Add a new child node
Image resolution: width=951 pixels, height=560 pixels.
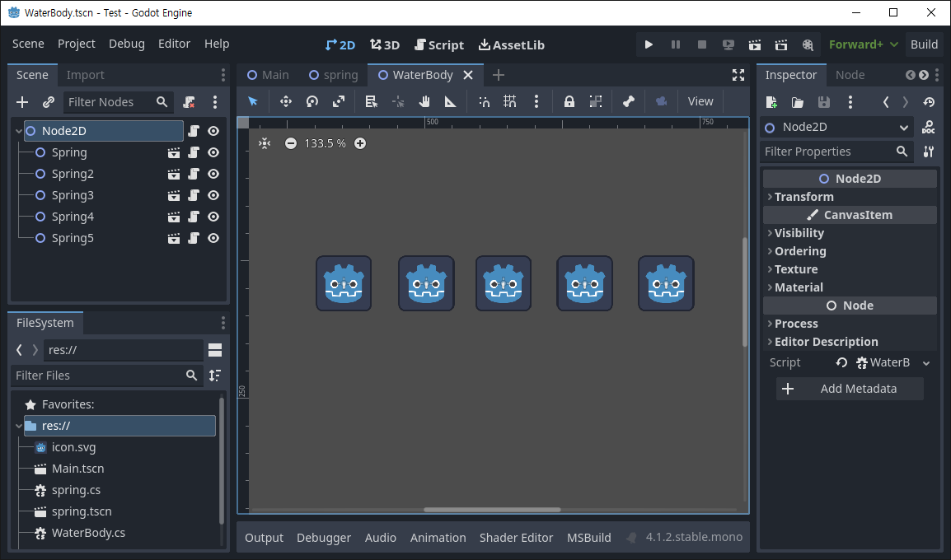pos(22,102)
